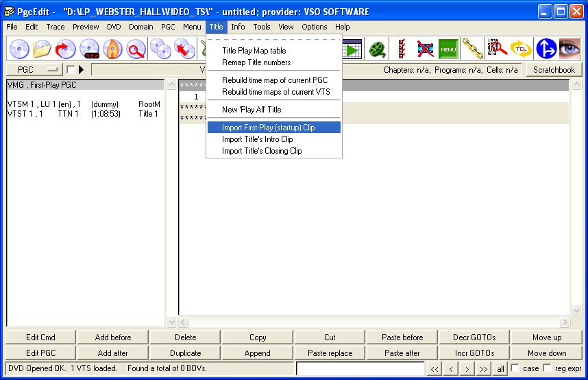Open the Domain menu in the menu bar

(x=140, y=27)
